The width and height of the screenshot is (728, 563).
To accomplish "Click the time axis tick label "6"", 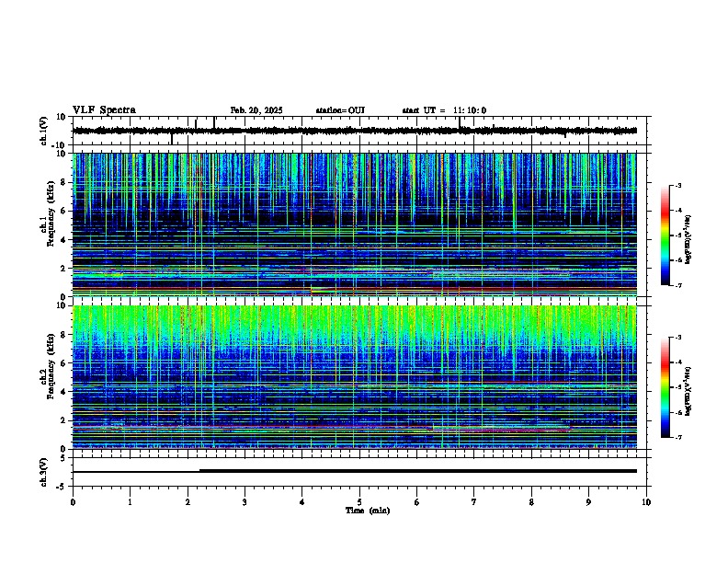I will tap(417, 502).
